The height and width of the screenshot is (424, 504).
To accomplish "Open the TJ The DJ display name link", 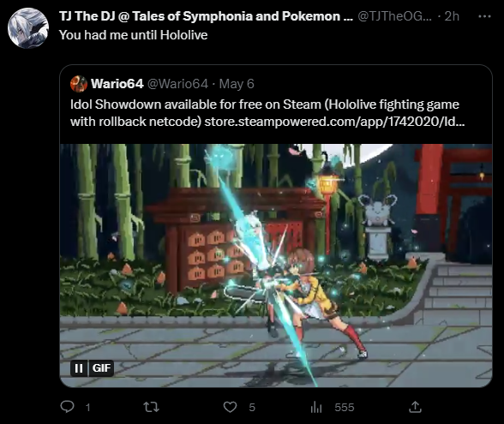I will tap(206, 16).
